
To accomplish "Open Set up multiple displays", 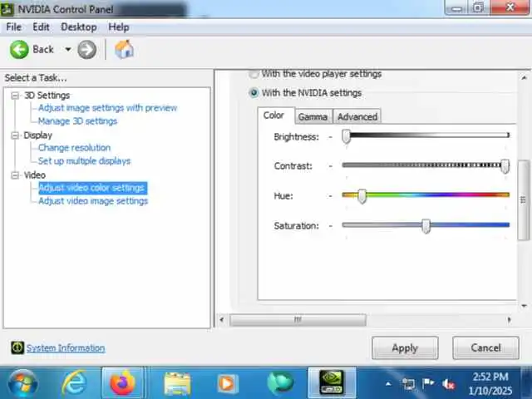I will (x=84, y=160).
